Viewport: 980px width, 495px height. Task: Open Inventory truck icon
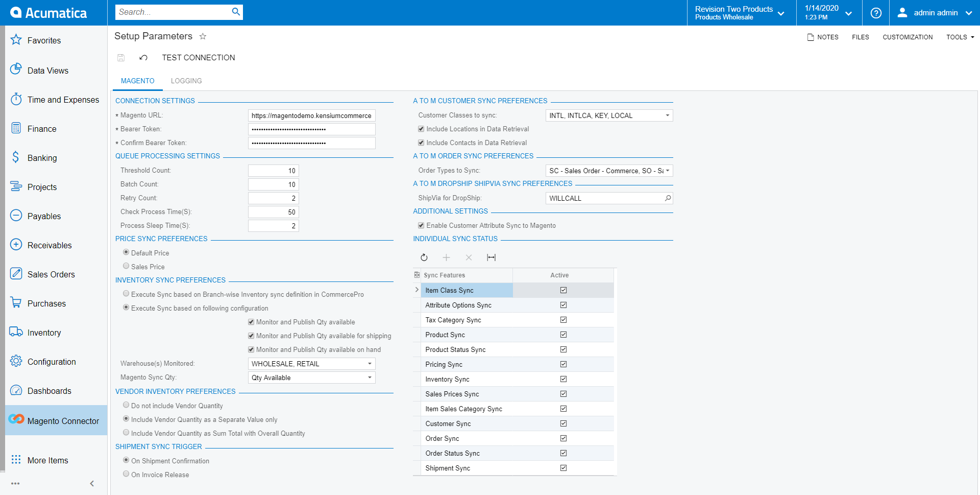[x=16, y=332]
